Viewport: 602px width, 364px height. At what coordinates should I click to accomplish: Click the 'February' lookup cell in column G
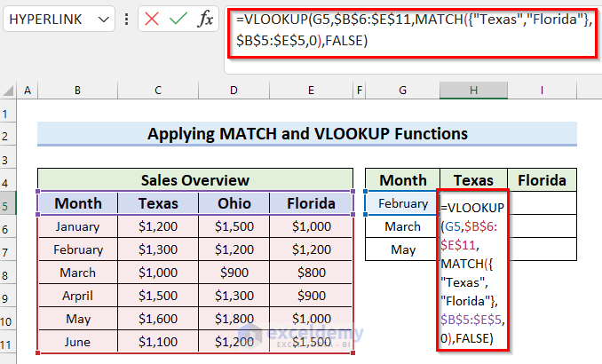point(403,203)
